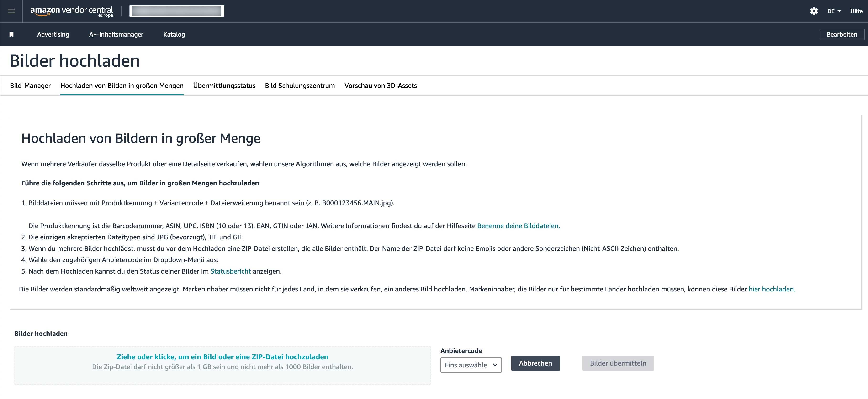868x399 pixels.
Task: Expand the DE language dropdown
Action: (834, 11)
